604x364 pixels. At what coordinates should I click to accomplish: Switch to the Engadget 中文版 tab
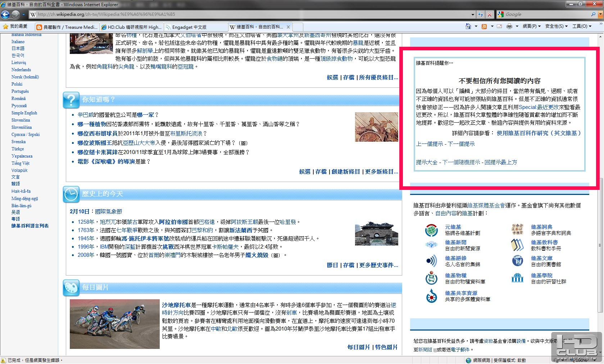tap(196, 27)
